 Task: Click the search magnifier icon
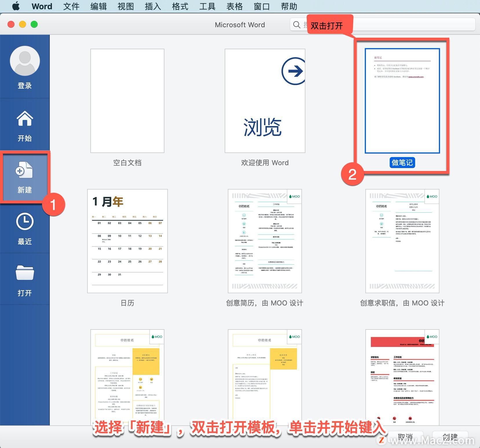[296, 25]
